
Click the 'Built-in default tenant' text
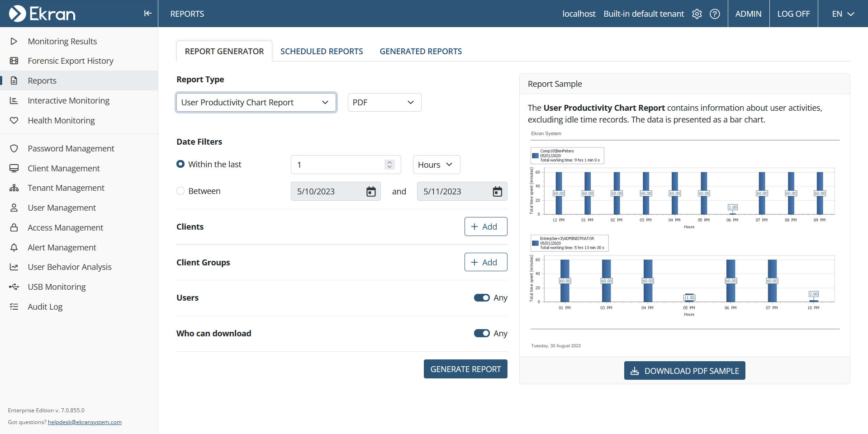pos(644,14)
